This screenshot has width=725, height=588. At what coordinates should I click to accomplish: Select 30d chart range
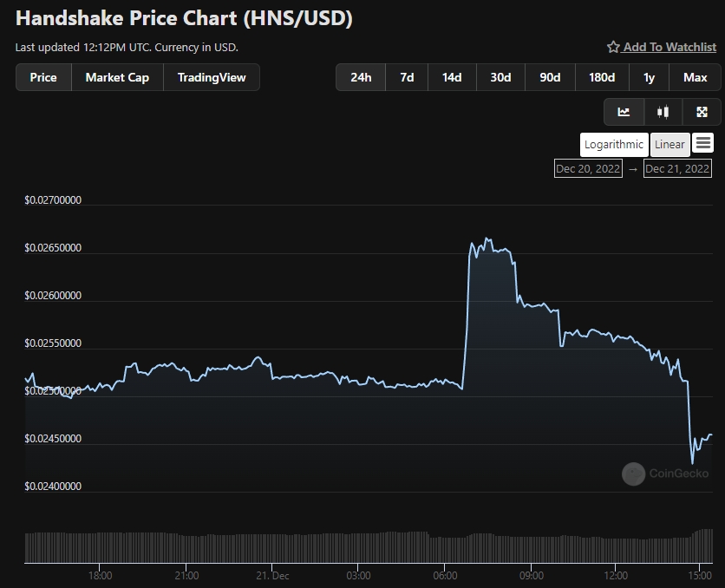pyautogui.click(x=500, y=77)
